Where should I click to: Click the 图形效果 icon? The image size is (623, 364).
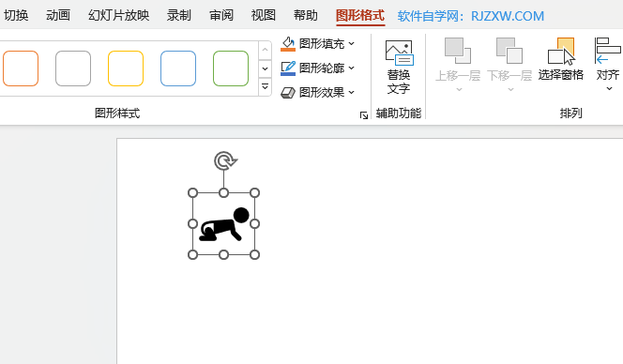288,93
